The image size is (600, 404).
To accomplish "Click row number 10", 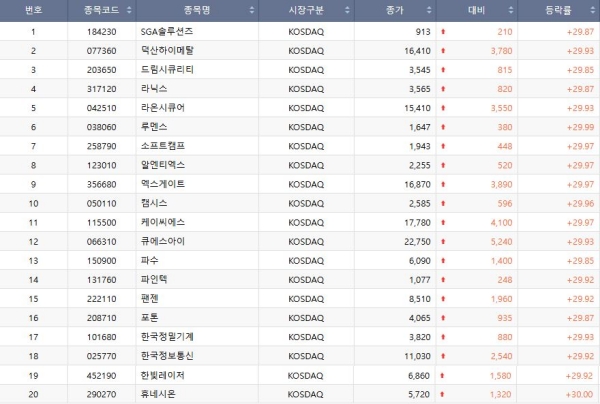I will pyautogui.click(x=34, y=204).
